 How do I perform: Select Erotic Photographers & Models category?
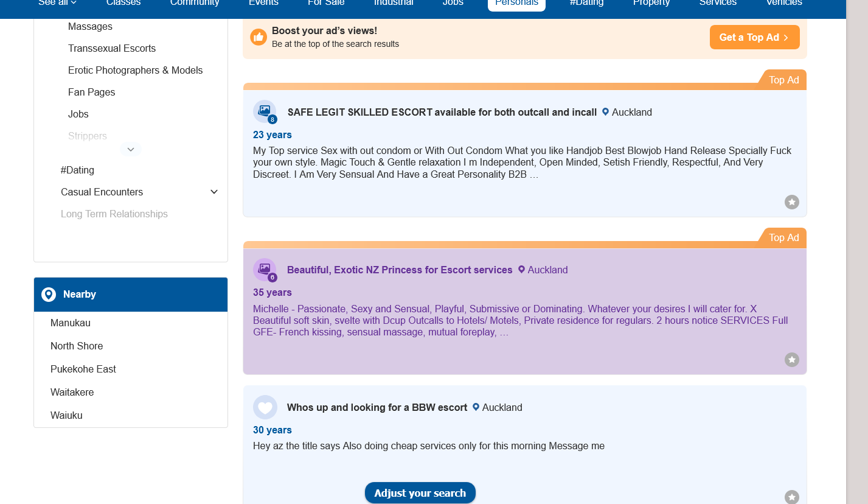[135, 70]
